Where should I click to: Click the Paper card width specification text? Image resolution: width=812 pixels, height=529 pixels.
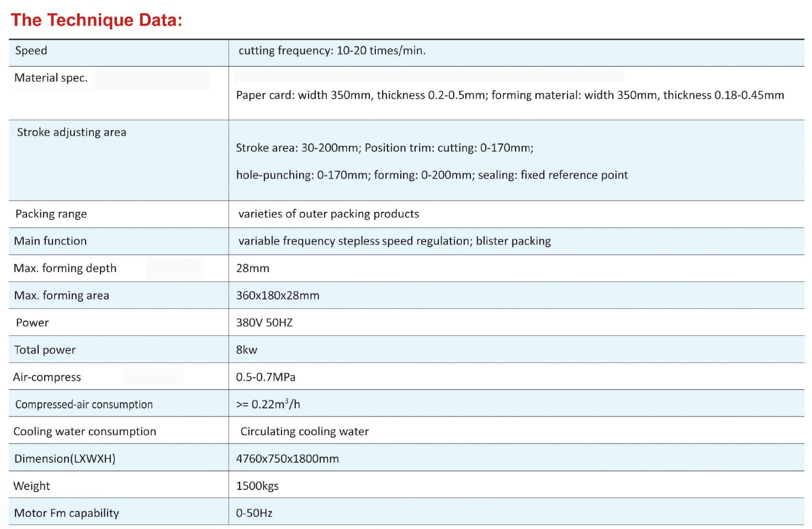click(510, 95)
